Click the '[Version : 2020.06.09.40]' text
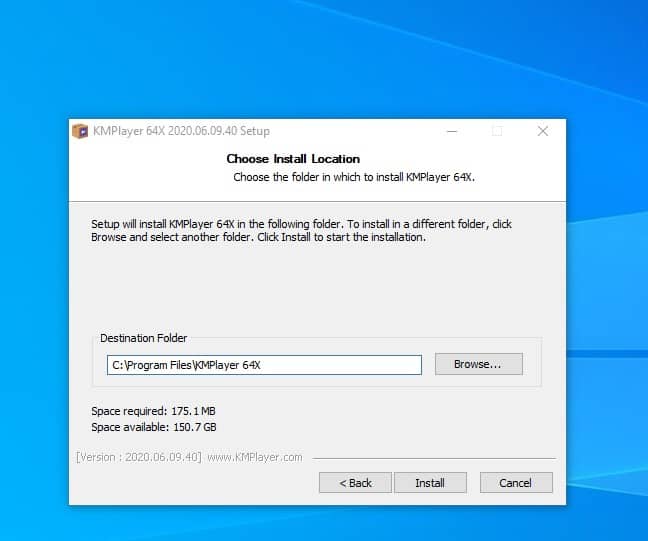648x541 pixels. [138, 457]
